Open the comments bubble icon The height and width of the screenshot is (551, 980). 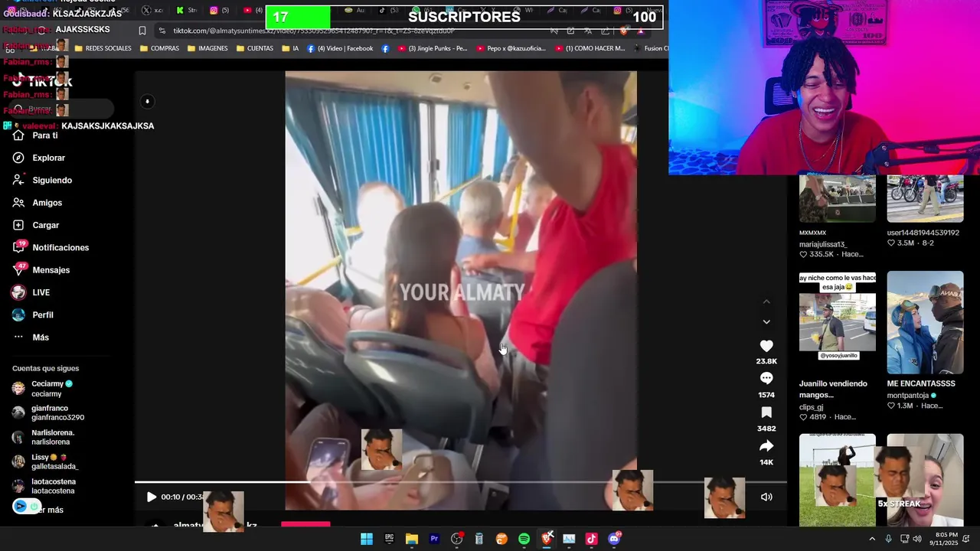point(766,378)
